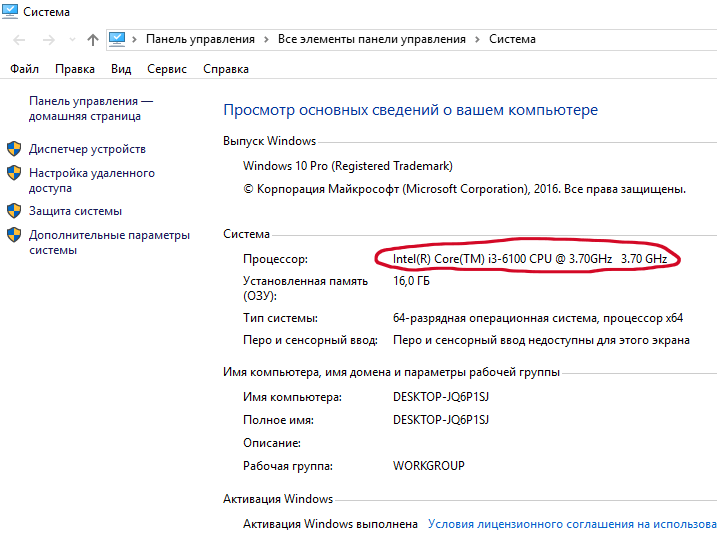Open the Сервис menu

click(x=167, y=69)
